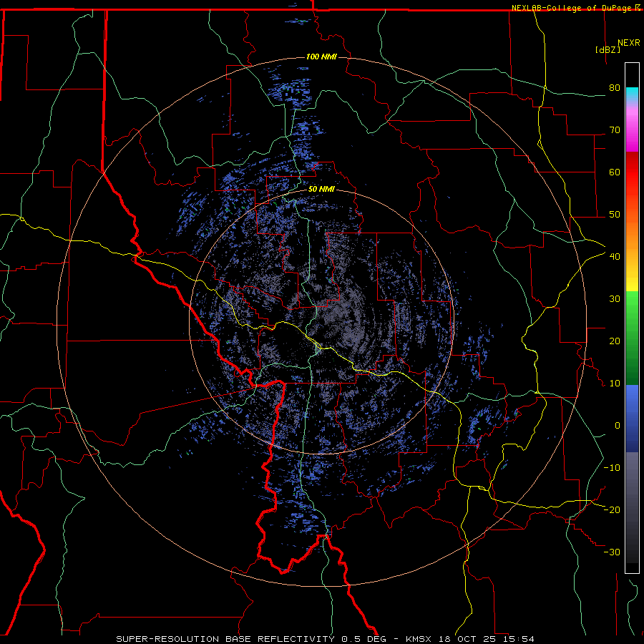Click the NEXR label above the legend
Viewport: 644px width, 644px height.
pos(629,43)
